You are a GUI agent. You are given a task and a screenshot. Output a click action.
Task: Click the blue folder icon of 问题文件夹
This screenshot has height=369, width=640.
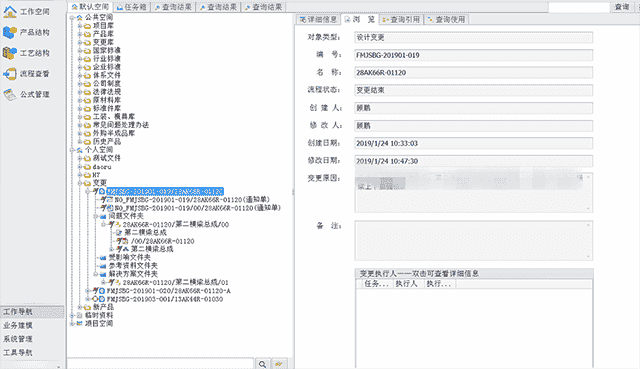[103, 216]
